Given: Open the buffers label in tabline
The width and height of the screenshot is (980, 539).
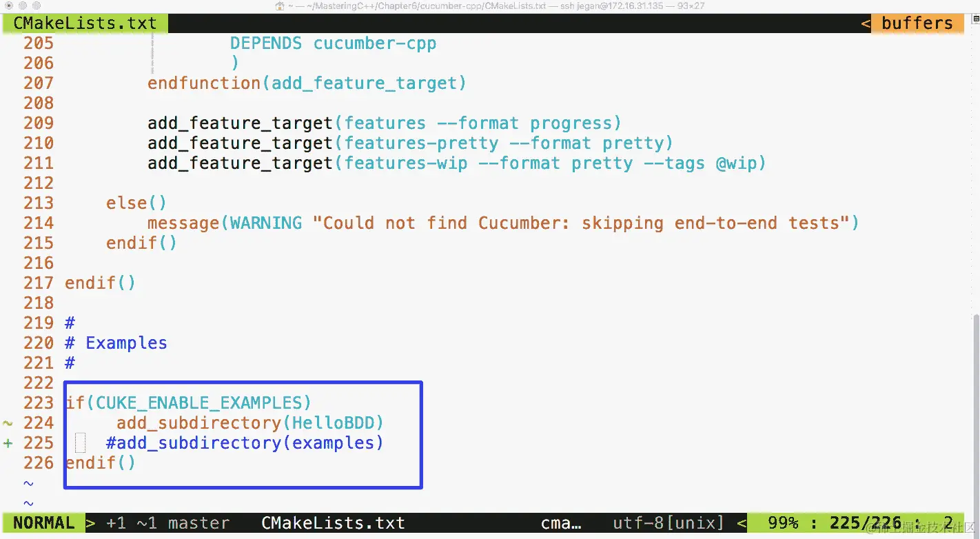Looking at the screenshot, I should (917, 23).
